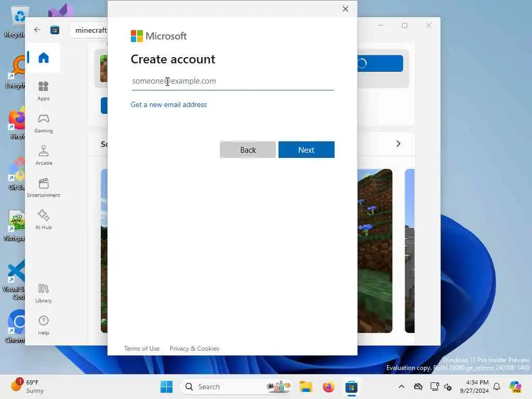Open the weather widget showing 69°F Sunny

pyautogui.click(x=28, y=386)
